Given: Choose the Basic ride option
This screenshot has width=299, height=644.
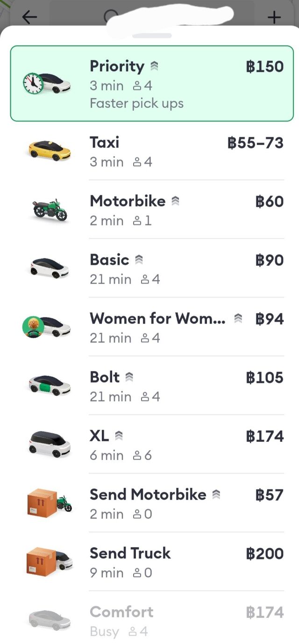Looking at the screenshot, I should 149,268.
